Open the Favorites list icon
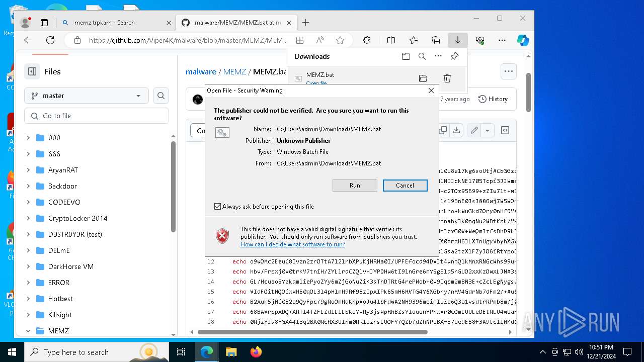644x362 pixels. click(414, 40)
